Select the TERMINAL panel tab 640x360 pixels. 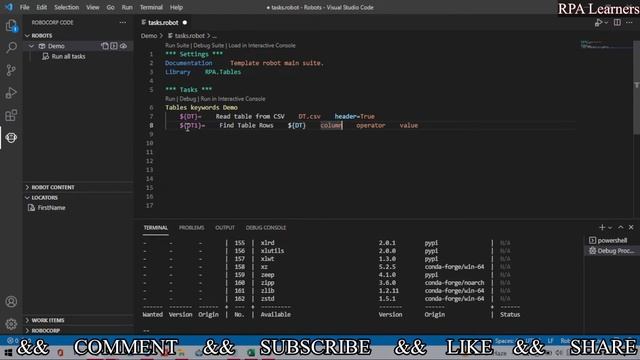pos(156,227)
